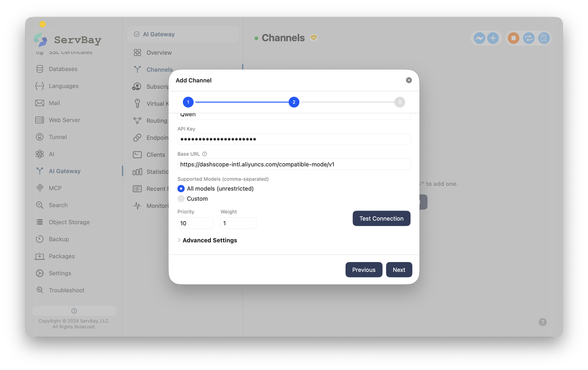Select All models (unrestricted) radio
The width and height of the screenshot is (588, 370).
pos(181,188)
